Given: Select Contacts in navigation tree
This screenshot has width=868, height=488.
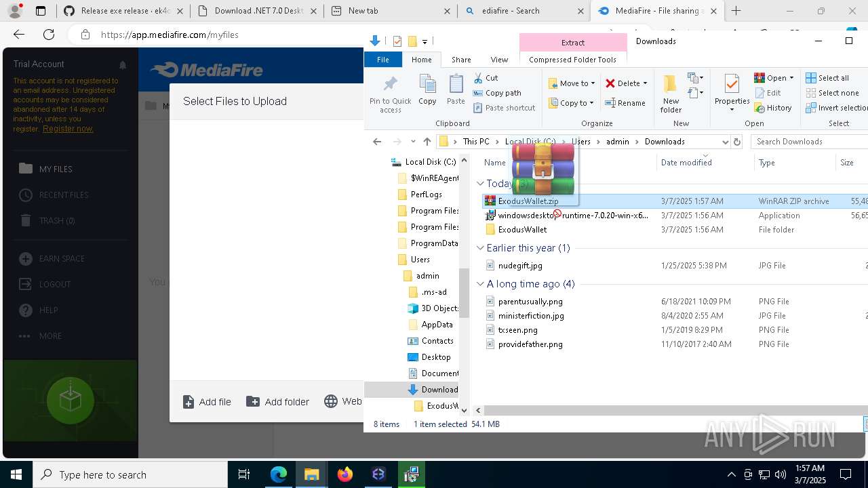Looking at the screenshot, I should [x=437, y=341].
